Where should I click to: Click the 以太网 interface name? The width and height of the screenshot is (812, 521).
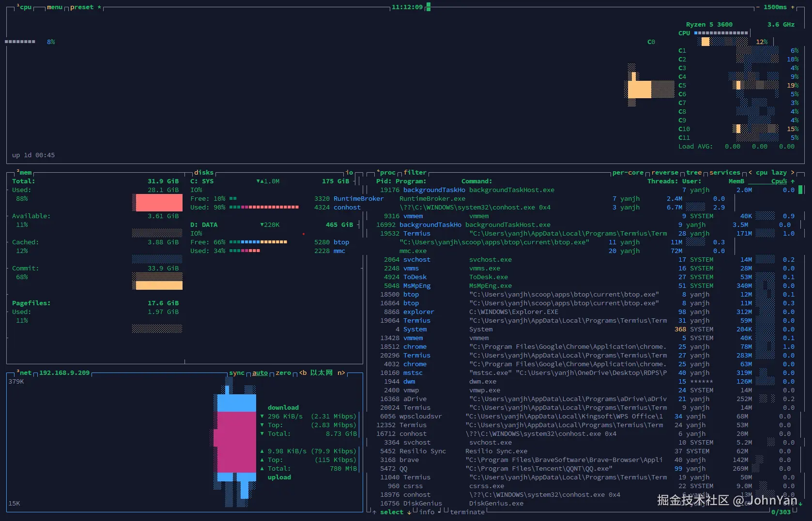coord(322,373)
